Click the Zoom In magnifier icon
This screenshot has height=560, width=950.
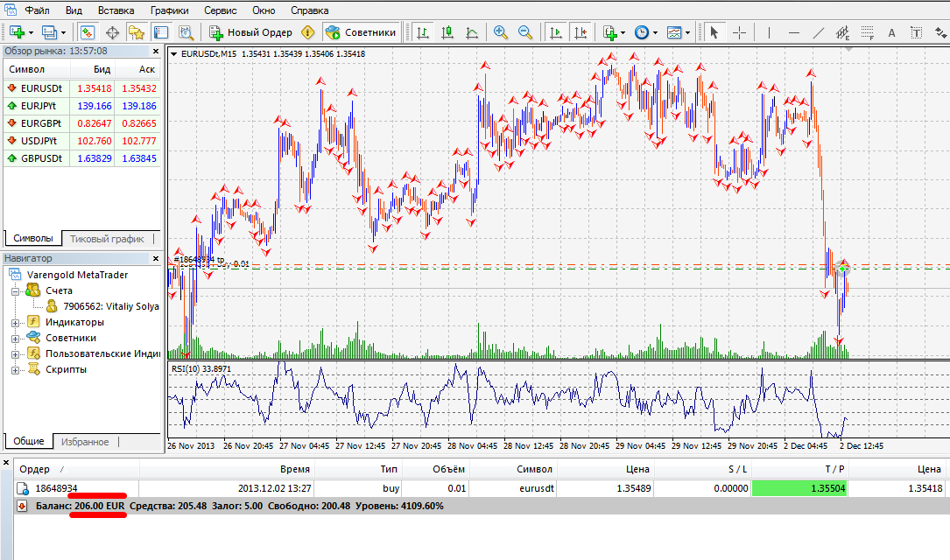[501, 32]
